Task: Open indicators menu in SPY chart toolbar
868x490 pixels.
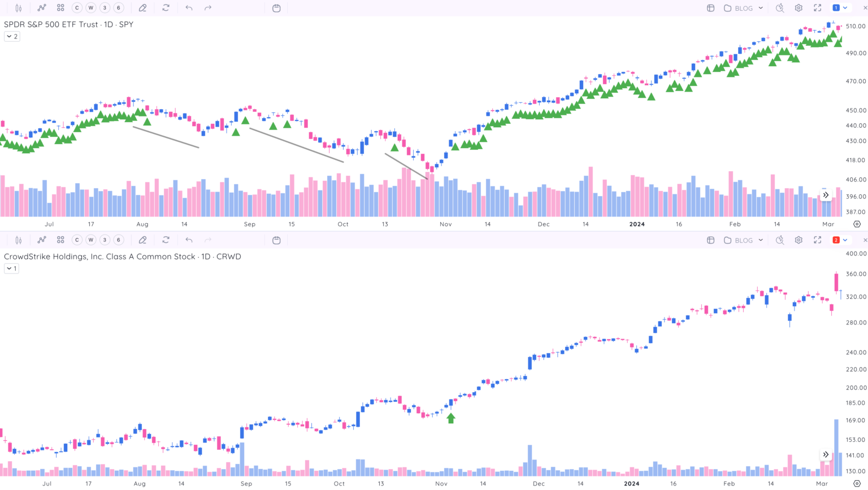Action: pyautogui.click(x=42, y=8)
